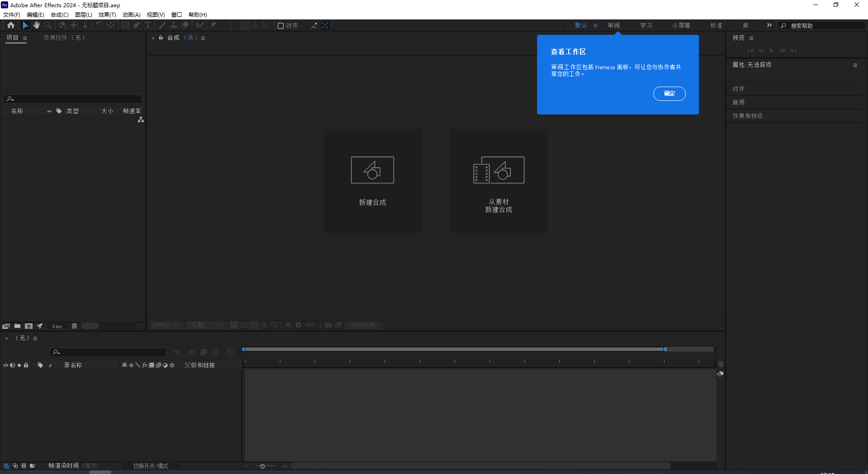Delete selected project item via trash icon
Screen dimensions: 868x474
74,326
